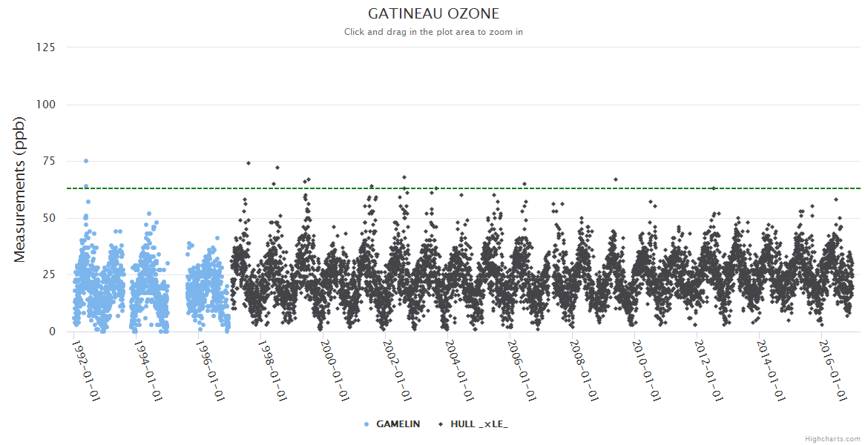This screenshot has width=868, height=445.
Task: Click the 100 y-axis tick label
Action: coord(45,105)
